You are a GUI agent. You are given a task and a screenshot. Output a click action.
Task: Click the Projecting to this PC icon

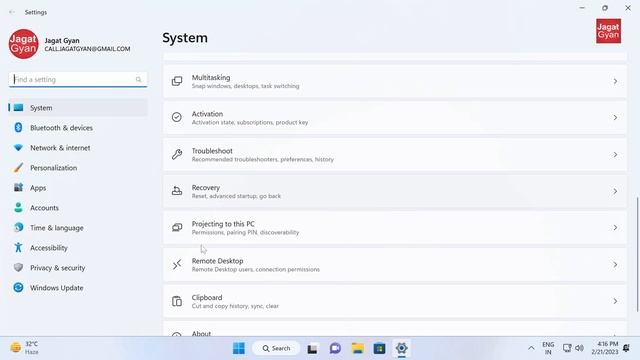pos(177,227)
